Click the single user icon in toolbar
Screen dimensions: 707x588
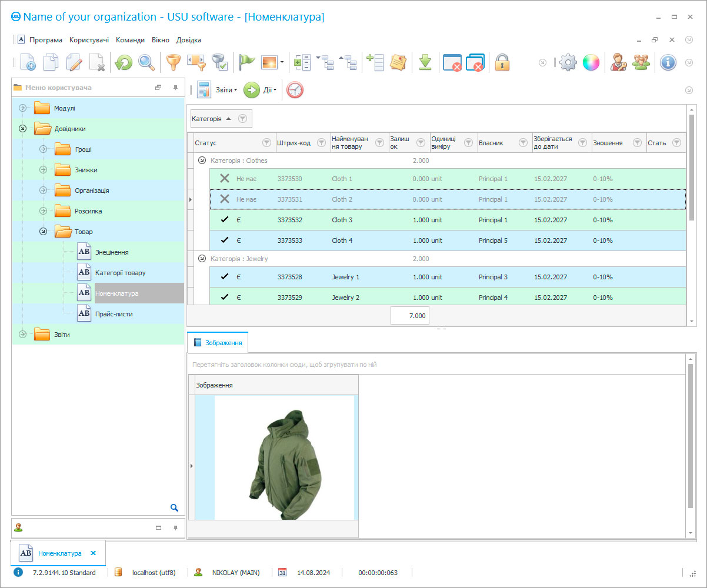point(618,62)
